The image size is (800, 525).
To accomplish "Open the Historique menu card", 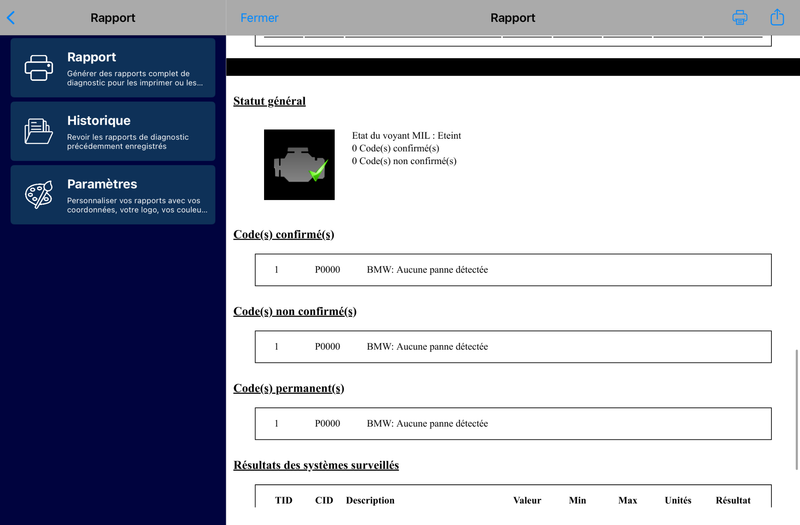I will click(113, 131).
